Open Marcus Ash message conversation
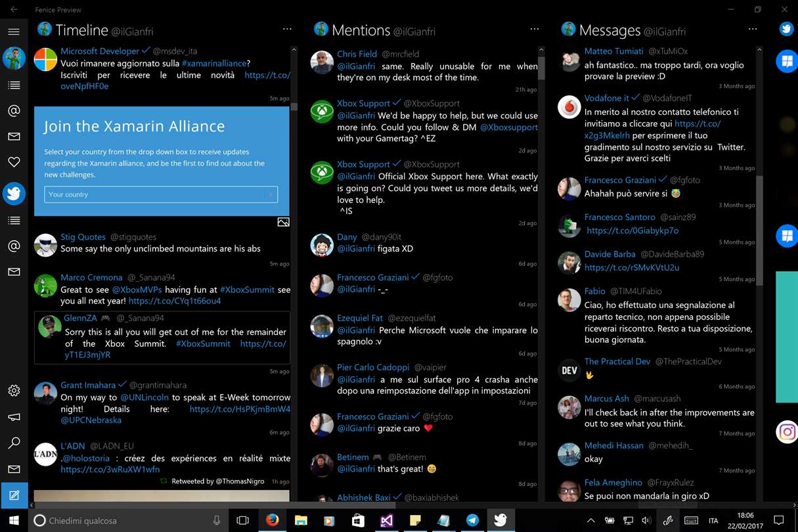This screenshot has width=798, height=532. click(x=657, y=412)
